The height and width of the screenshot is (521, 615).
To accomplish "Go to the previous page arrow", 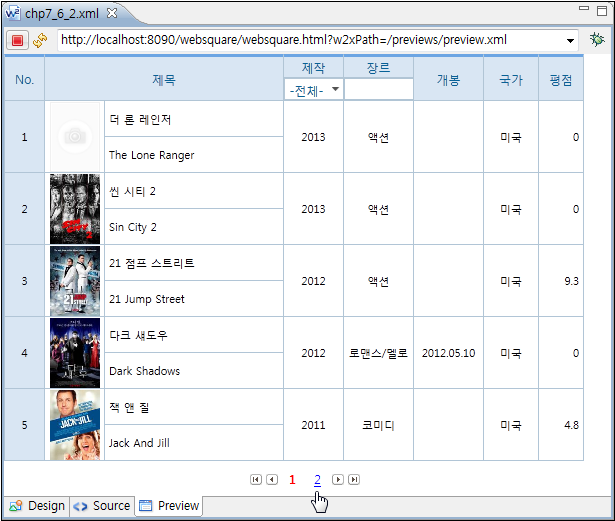I will [x=271, y=480].
